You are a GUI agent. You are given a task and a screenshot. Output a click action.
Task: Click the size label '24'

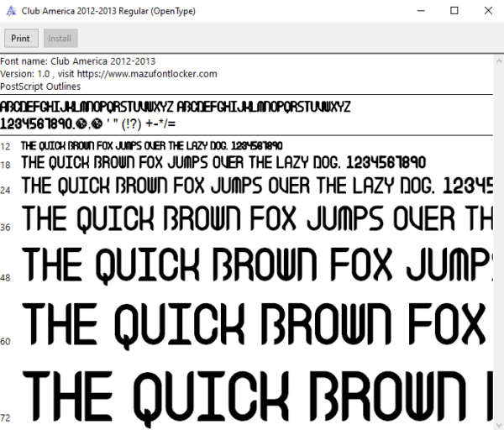pyautogui.click(x=5, y=191)
